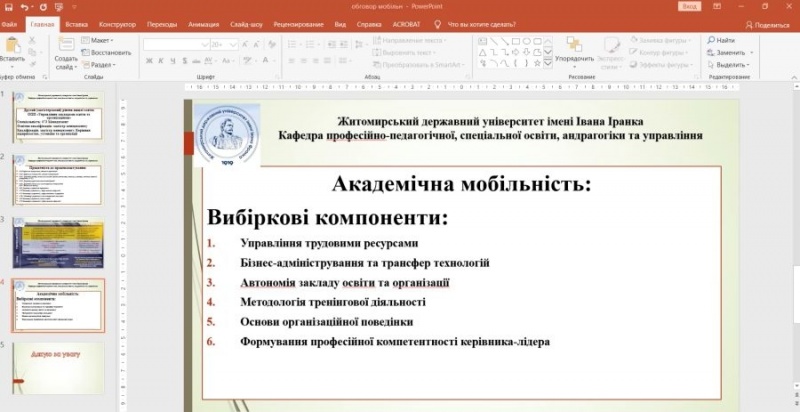This screenshot has width=800, height=412.
Task: Click the Sign in (Вход) button
Action: [x=689, y=6]
